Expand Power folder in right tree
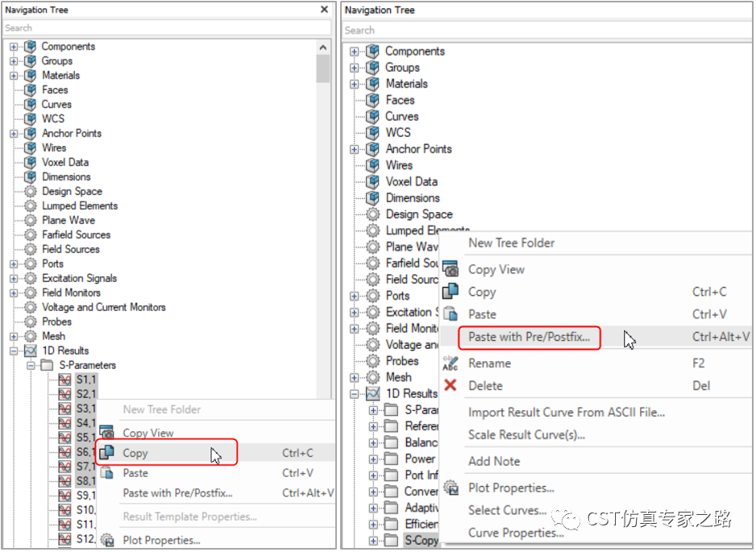 (x=373, y=459)
